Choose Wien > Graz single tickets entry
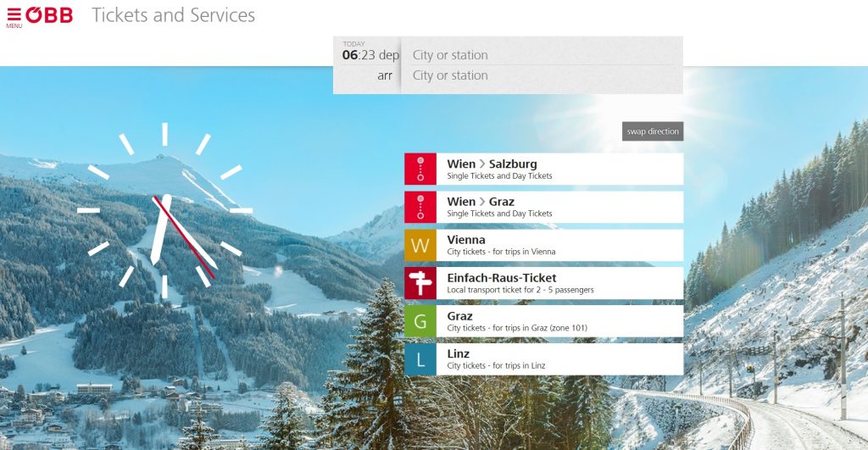The width and height of the screenshot is (868, 450). tap(559, 207)
